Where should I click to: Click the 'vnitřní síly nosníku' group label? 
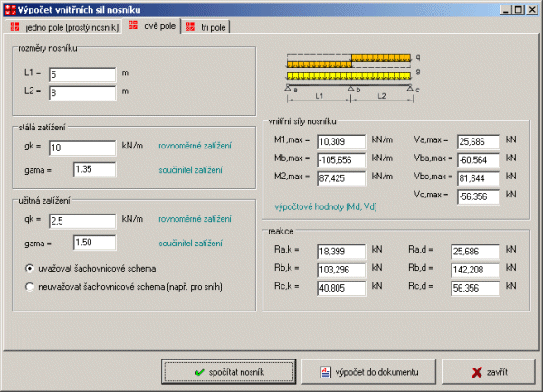click(302, 121)
